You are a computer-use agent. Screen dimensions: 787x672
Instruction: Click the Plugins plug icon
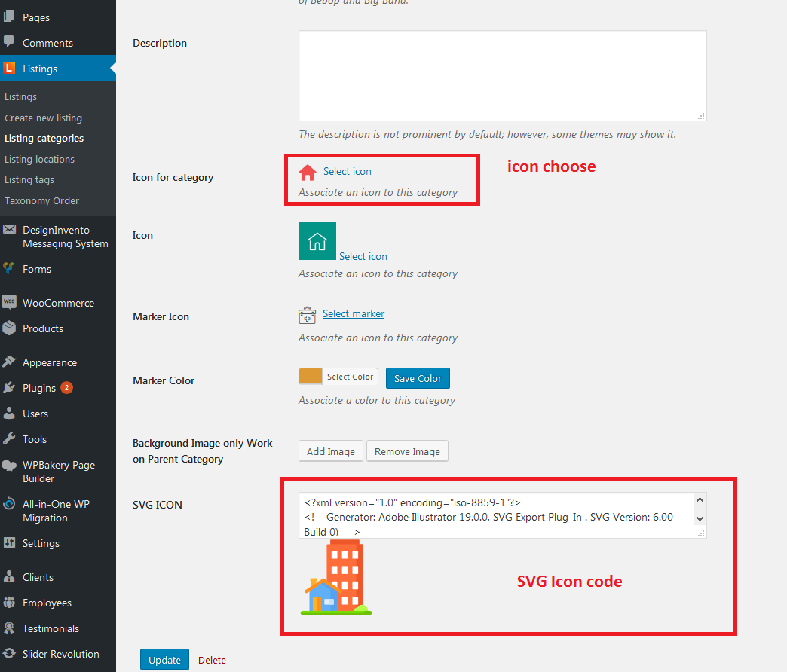pyautogui.click(x=9, y=387)
